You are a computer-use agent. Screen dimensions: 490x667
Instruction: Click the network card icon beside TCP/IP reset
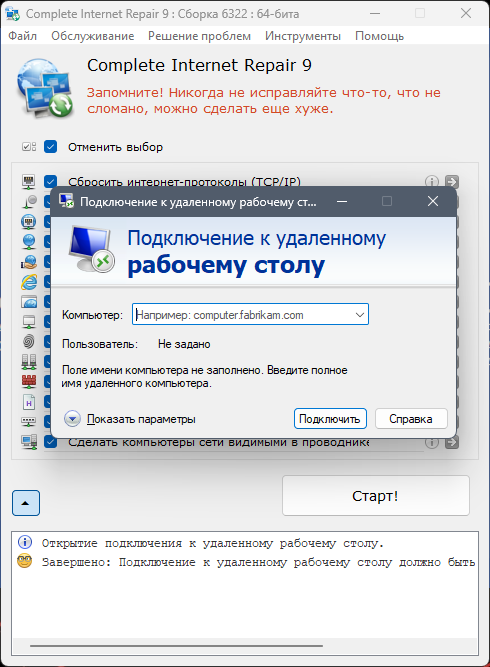coord(28,182)
